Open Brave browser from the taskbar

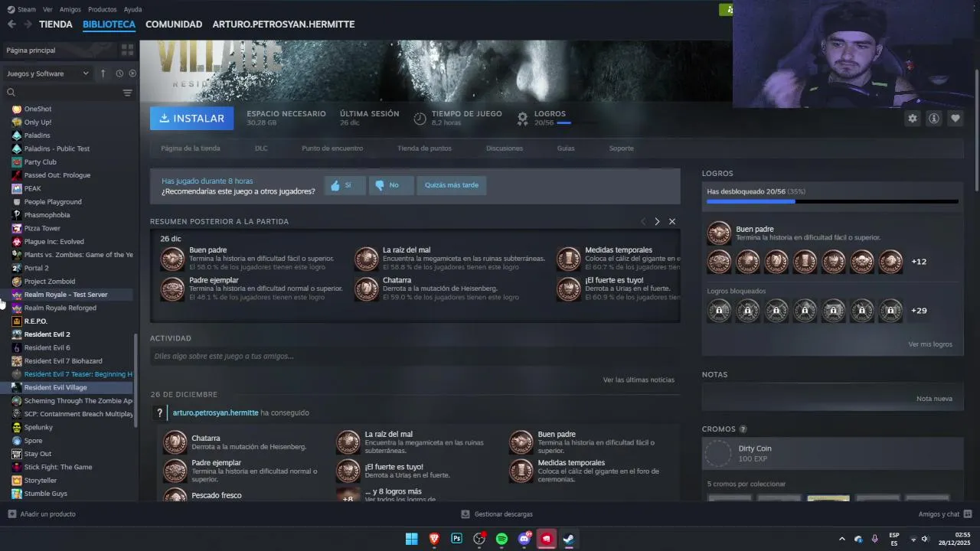coord(434,539)
